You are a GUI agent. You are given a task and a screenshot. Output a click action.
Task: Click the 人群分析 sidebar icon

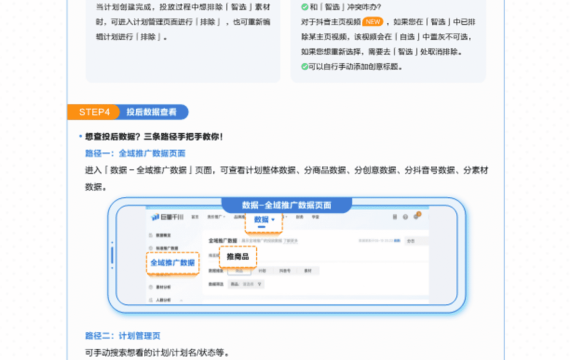pyautogui.click(x=151, y=300)
